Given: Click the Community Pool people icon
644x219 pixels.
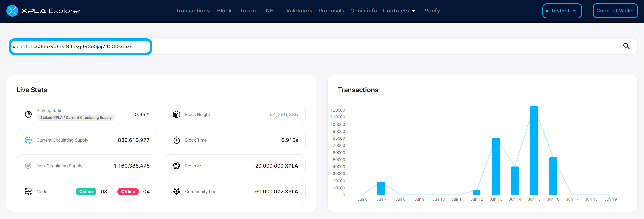Looking at the screenshot, I should (x=176, y=192).
